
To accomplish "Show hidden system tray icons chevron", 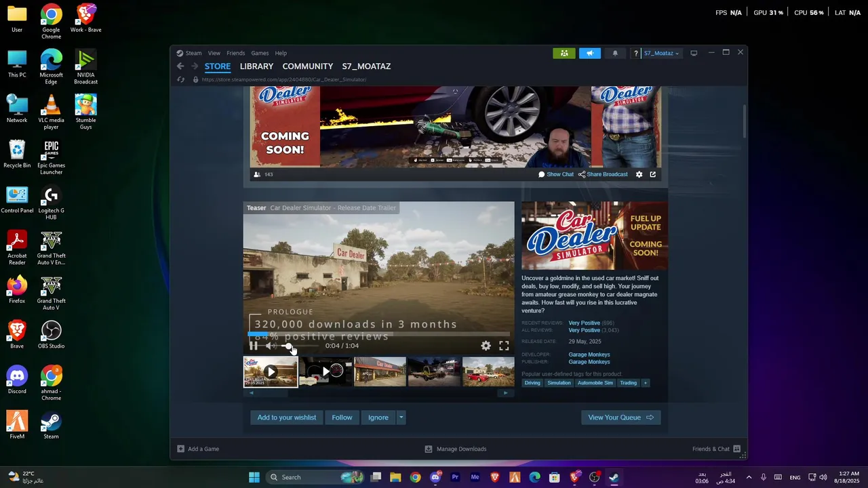I will 749,477.
